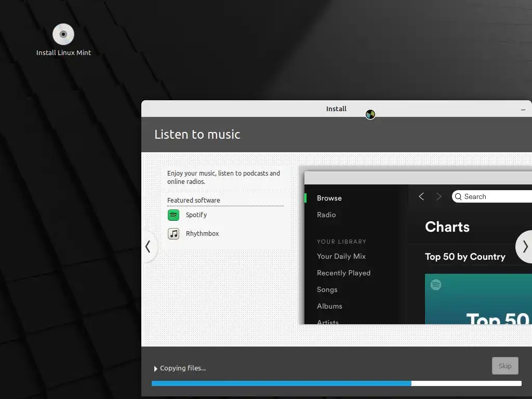Click the Spotify icon in Featured software

[174, 215]
